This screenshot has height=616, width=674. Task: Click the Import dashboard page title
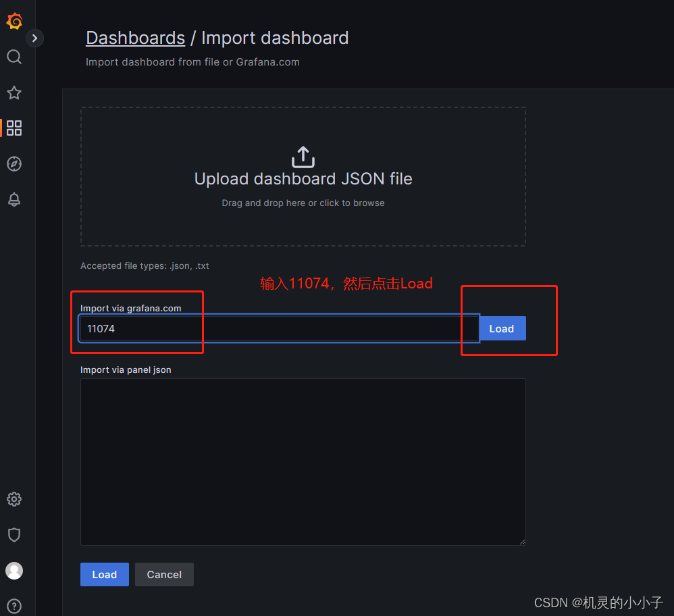point(275,38)
